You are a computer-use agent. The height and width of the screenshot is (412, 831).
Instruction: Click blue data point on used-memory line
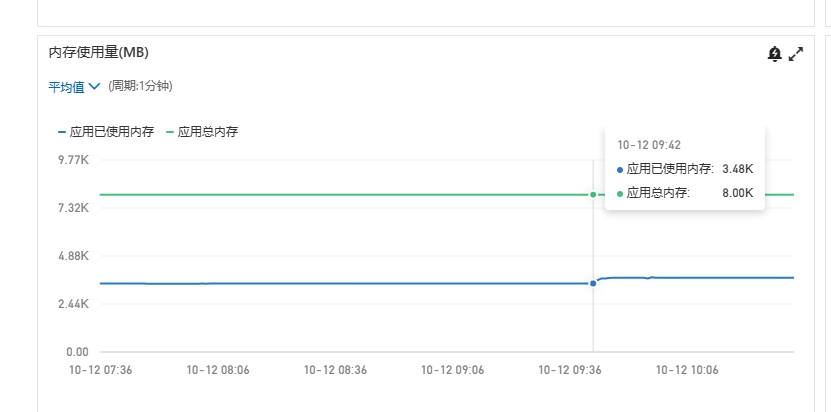point(593,283)
